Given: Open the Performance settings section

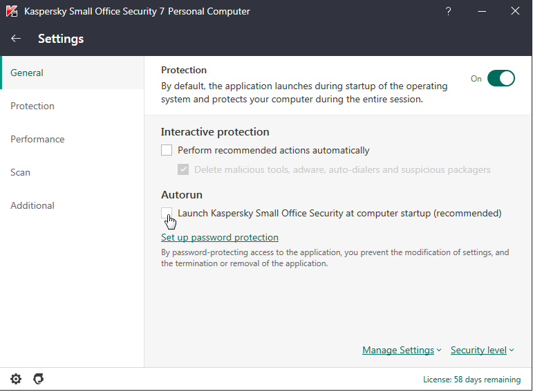Looking at the screenshot, I should click(x=37, y=139).
